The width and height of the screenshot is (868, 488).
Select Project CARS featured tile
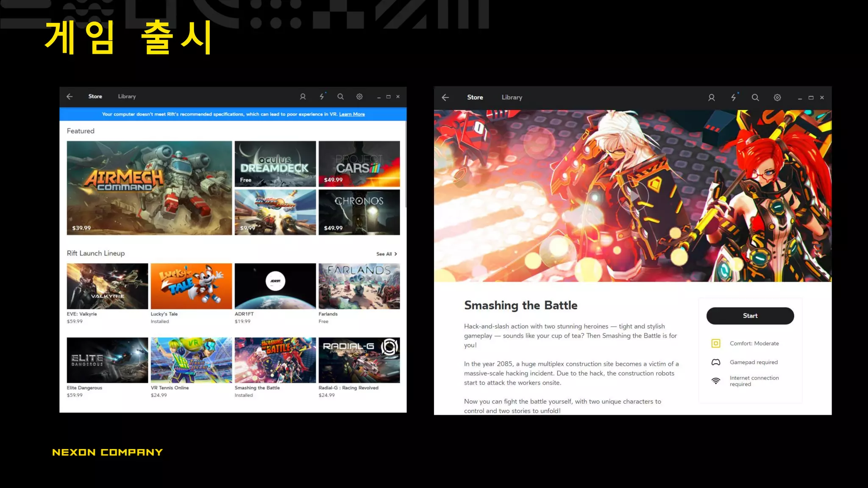(x=359, y=164)
